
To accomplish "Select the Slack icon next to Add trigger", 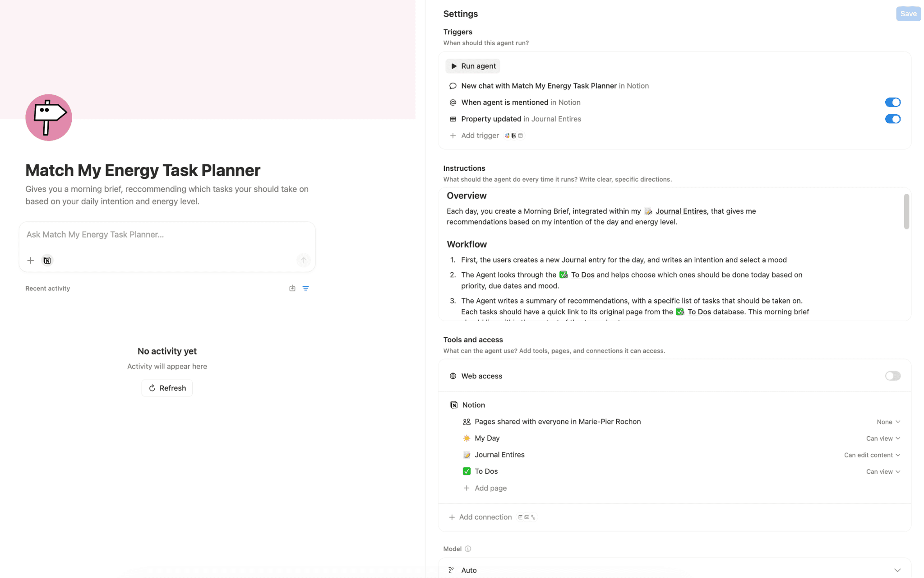I will [507, 135].
